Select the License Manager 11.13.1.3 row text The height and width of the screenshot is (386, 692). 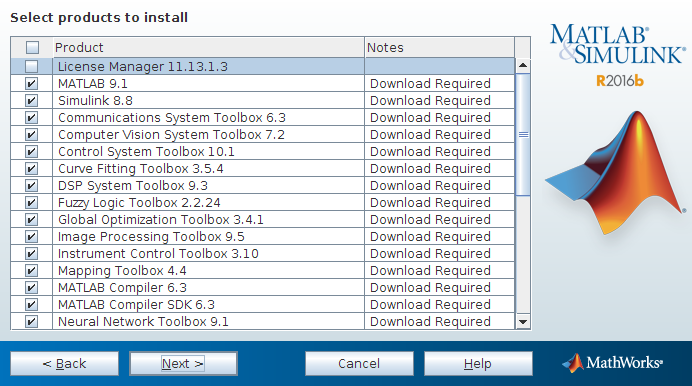coord(143,67)
